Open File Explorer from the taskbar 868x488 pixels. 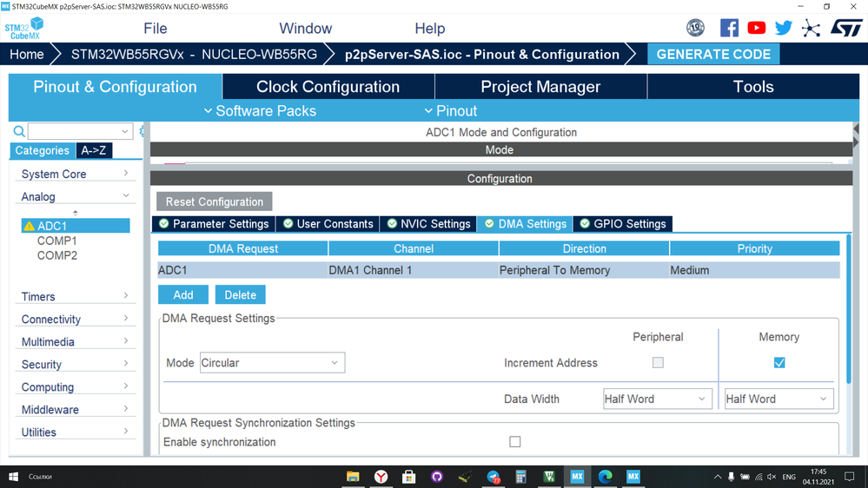[x=353, y=477]
